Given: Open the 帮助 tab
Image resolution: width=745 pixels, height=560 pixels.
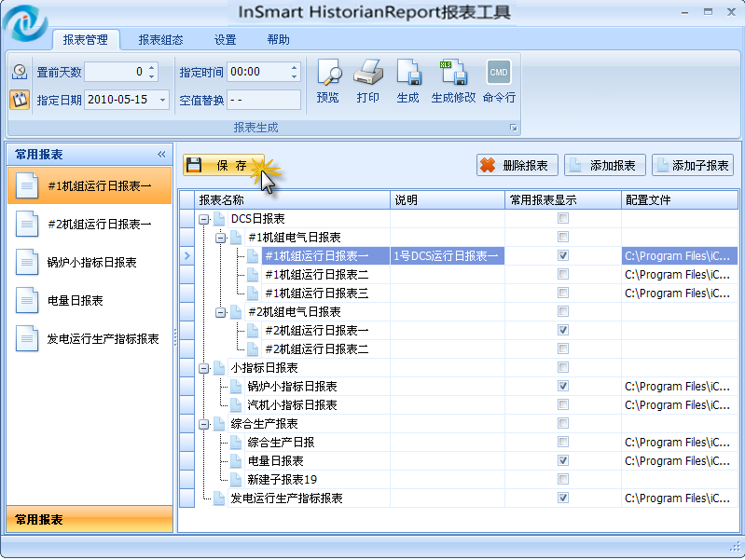Looking at the screenshot, I should tap(279, 40).
